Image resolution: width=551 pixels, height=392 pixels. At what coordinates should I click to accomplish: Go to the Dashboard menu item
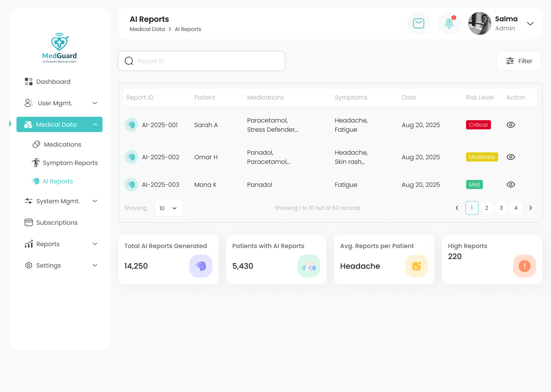[53, 82]
